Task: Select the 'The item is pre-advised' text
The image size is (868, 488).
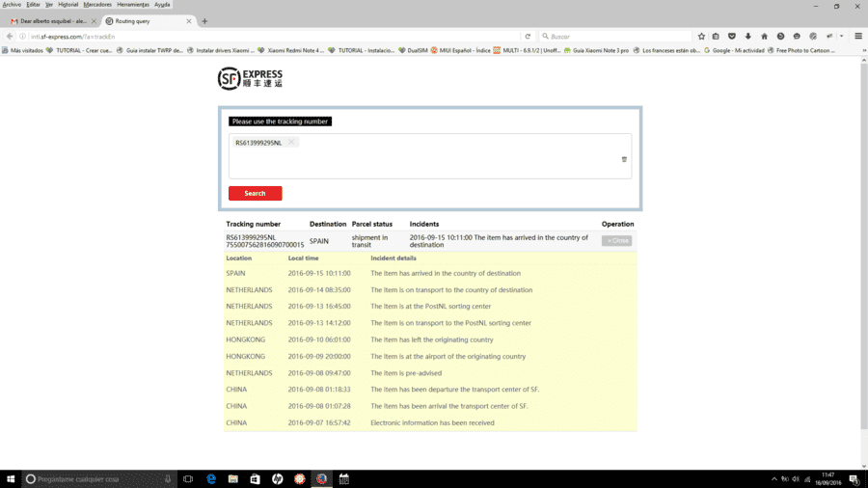Action: tap(406, 373)
